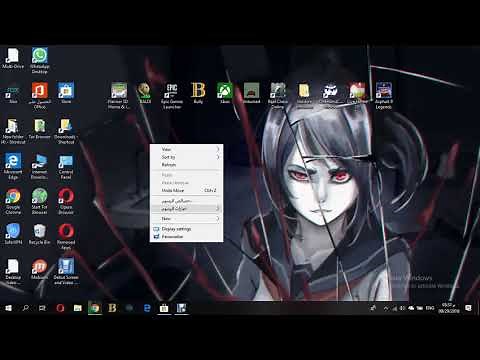
Task: Select the Unturned game icon
Action: pos(251,93)
